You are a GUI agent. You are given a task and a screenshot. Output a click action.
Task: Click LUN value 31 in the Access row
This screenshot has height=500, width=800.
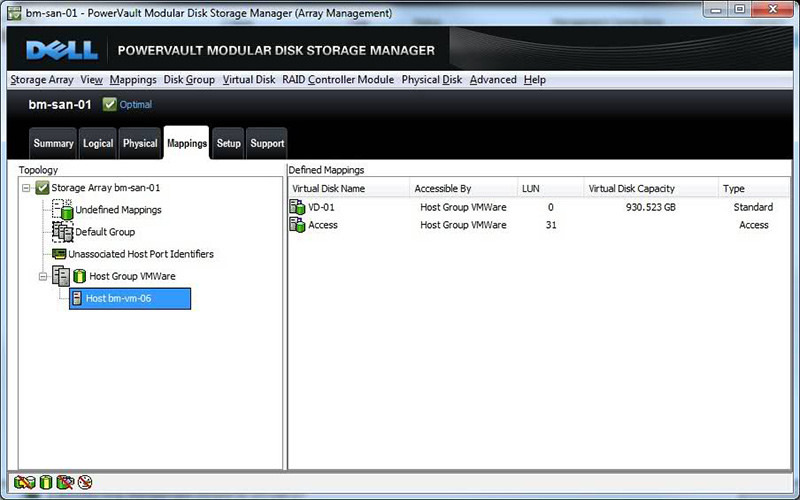tap(551, 225)
